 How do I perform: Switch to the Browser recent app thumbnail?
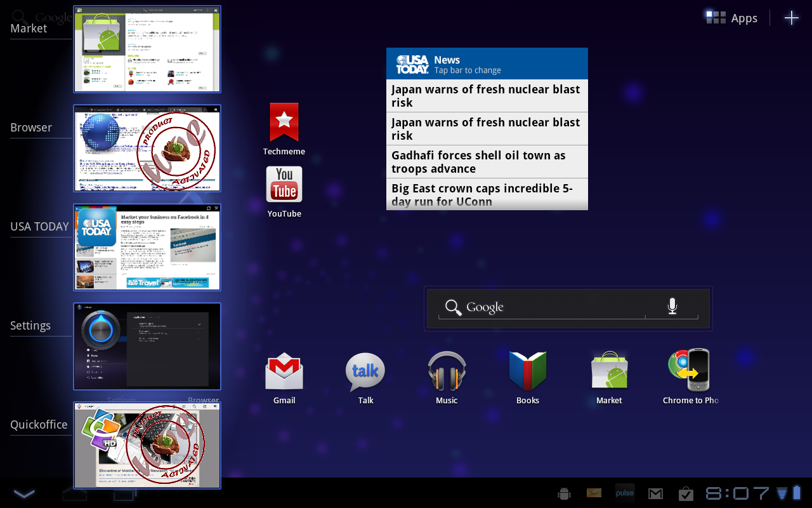147,149
